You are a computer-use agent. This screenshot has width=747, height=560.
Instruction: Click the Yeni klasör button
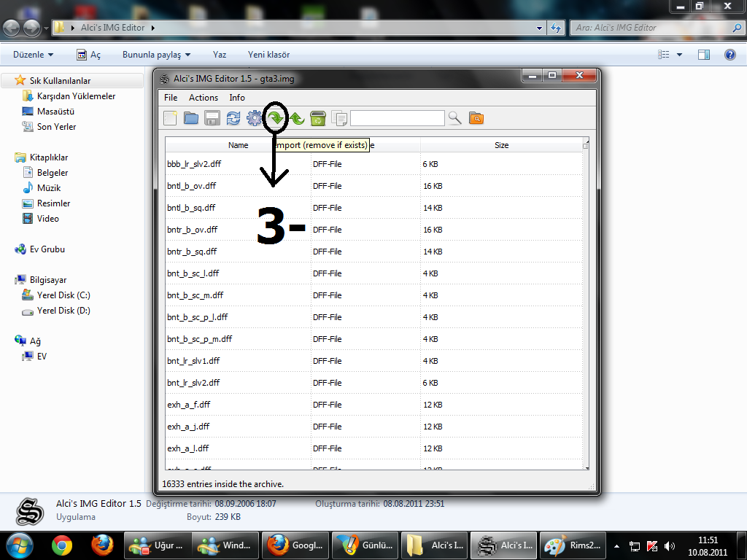coord(268,55)
